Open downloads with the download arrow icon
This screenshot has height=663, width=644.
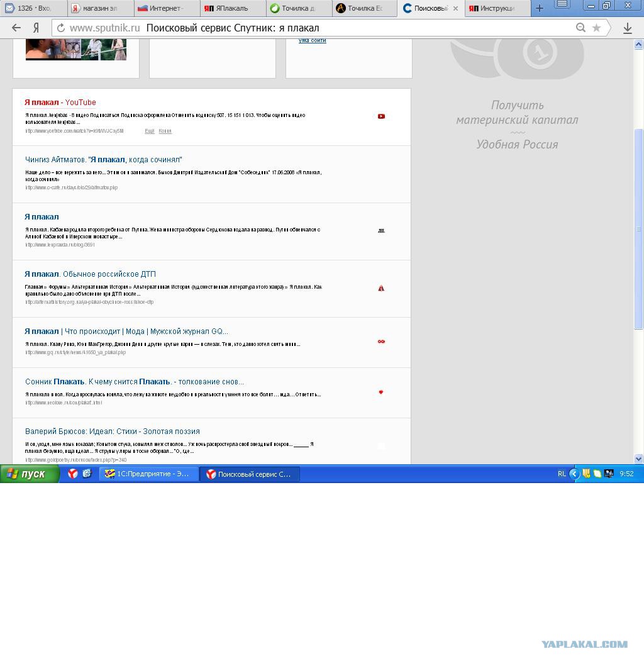pyautogui.click(x=628, y=28)
